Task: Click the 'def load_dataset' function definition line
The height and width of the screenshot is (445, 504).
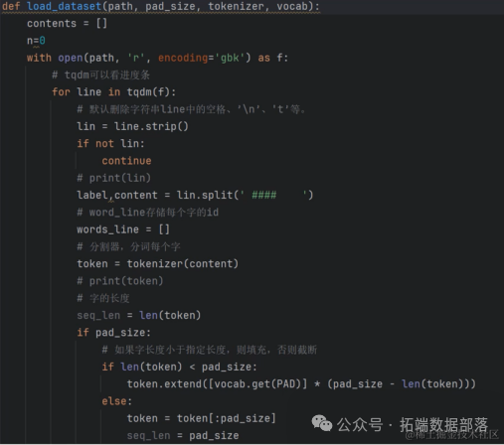Action: tap(161, 7)
